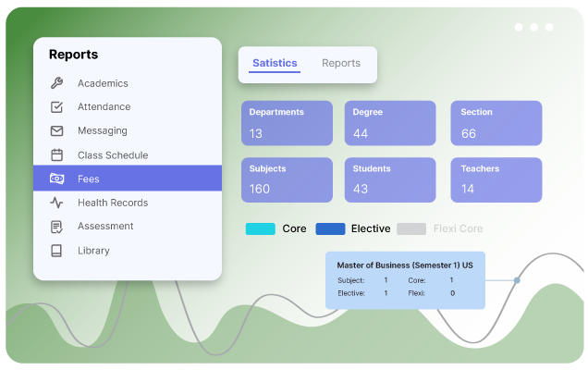Click the document icon beside Assessment
Image resolution: width=588 pixels, height=370 pixels.
click(x=57, y=227)
